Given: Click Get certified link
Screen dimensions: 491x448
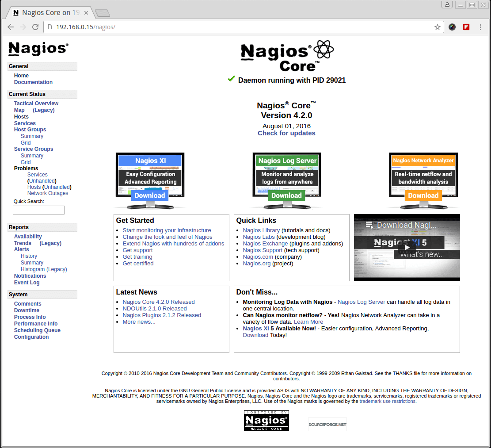Looking at the screenshot, I should 138,264.
